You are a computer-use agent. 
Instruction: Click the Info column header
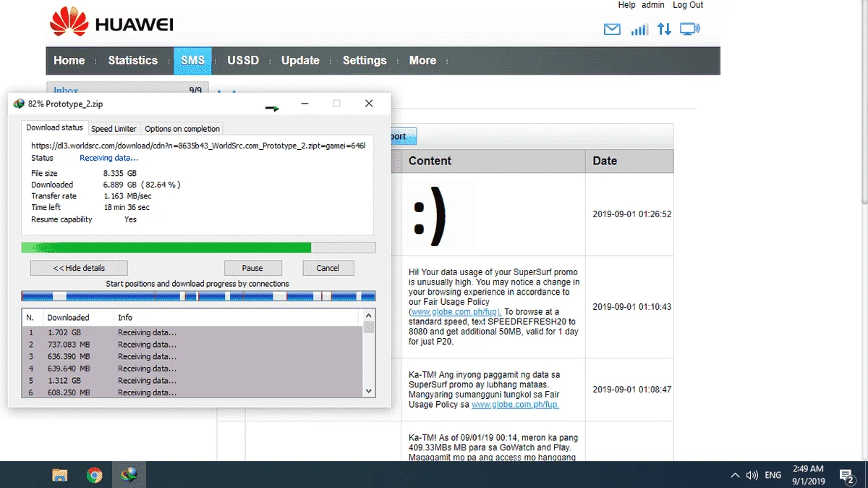tap(236, 317)
